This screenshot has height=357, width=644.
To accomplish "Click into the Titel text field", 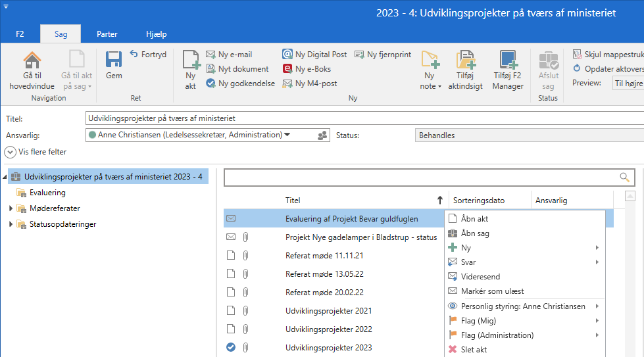I will point(362,119).
